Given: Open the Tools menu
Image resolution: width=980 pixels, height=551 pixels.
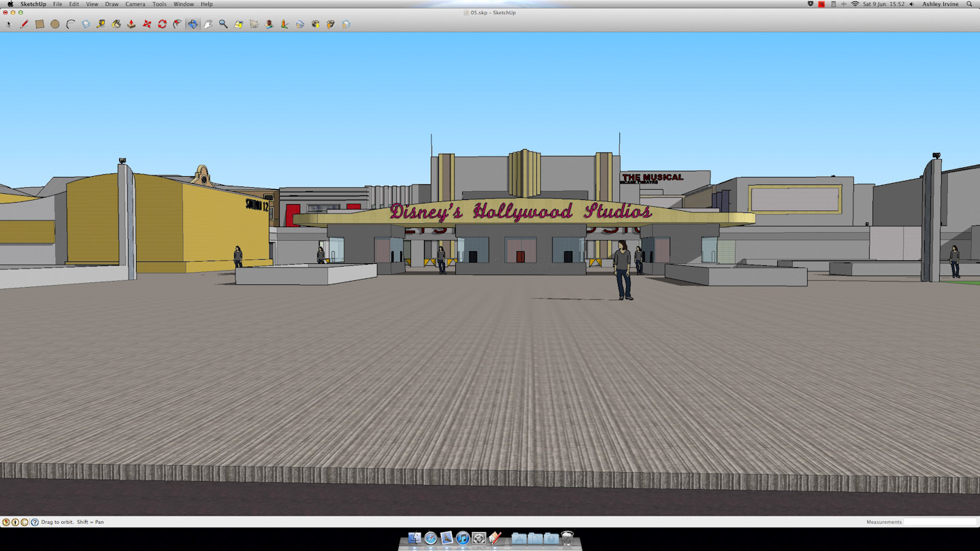Looking at the screenshot, I should pos(159,4).
